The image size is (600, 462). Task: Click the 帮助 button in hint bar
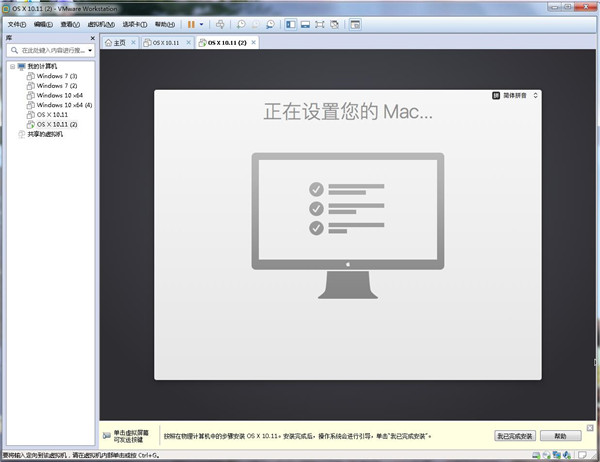[x=561, y=436]
